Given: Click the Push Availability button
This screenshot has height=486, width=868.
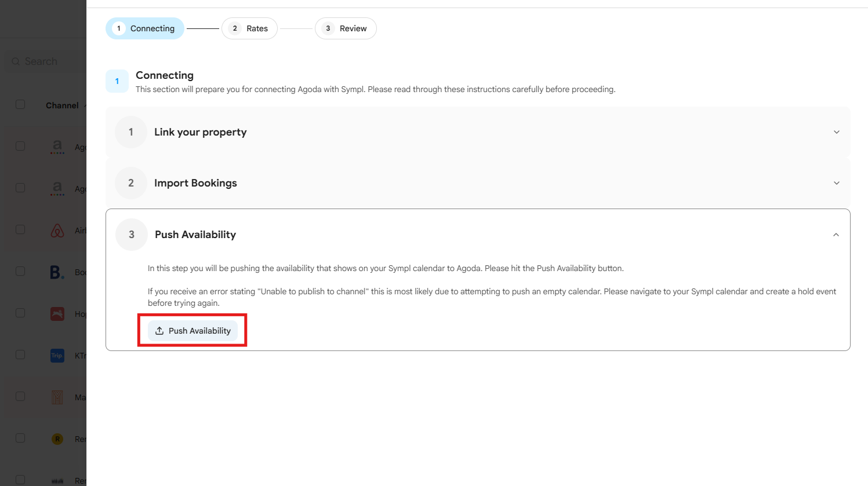Looking at the screenshot, I should point(193,331).
